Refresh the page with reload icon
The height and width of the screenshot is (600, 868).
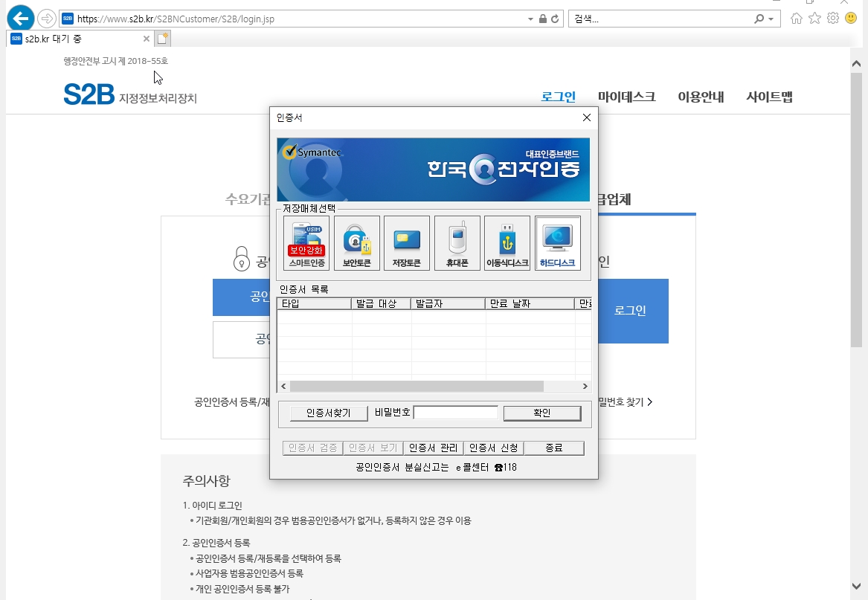coord(555,19)
